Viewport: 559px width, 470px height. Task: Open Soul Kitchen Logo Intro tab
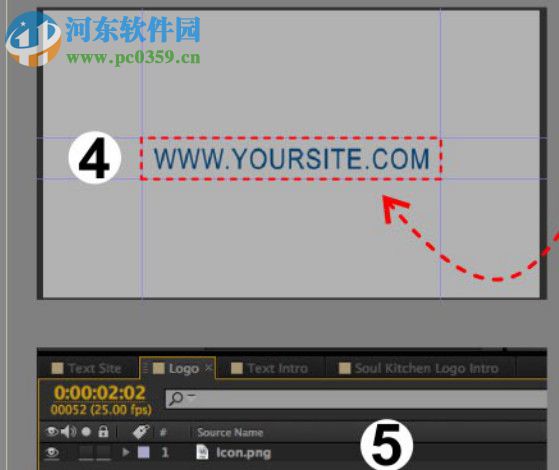point(419,368)
